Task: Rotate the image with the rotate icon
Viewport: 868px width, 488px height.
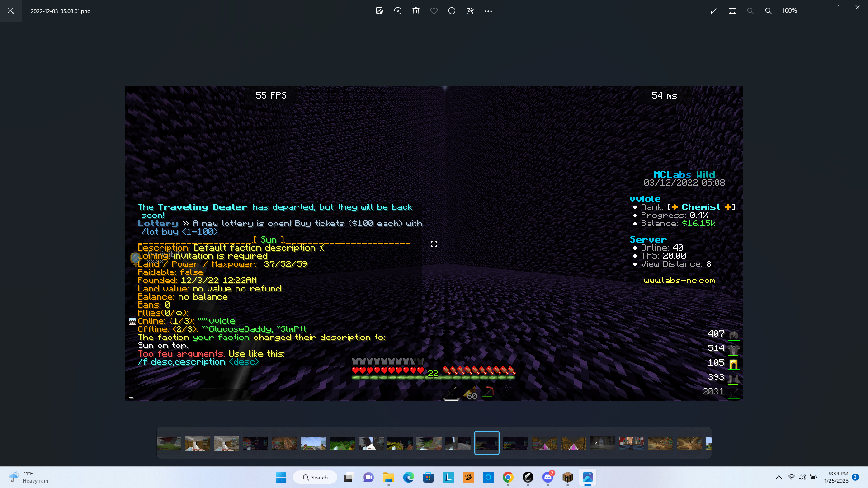Action: [398, 11]
